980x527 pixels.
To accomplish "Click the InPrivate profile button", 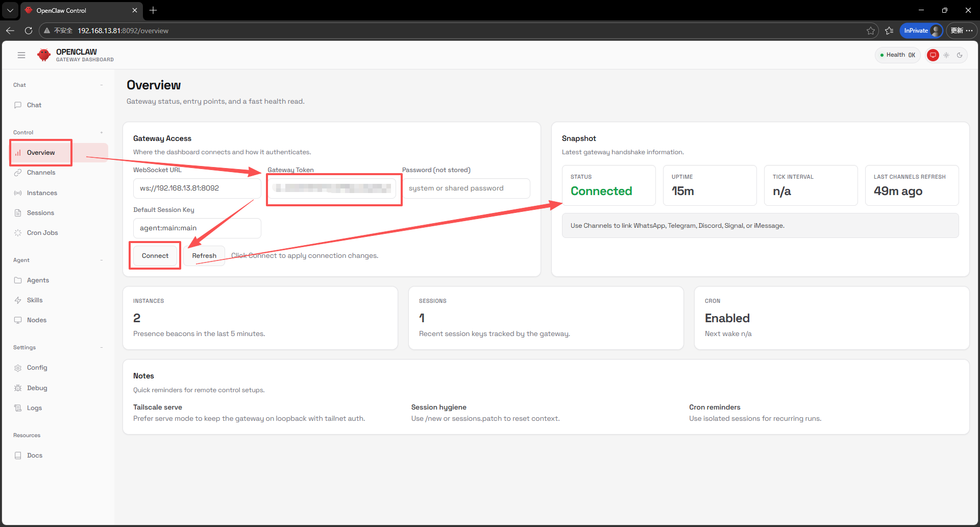I will point(921,31).
